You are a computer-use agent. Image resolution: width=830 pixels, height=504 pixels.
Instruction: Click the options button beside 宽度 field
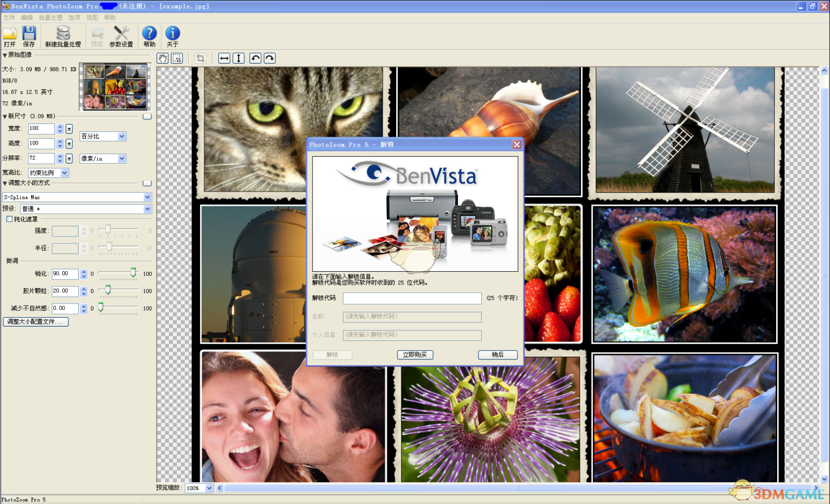(69, 129)
